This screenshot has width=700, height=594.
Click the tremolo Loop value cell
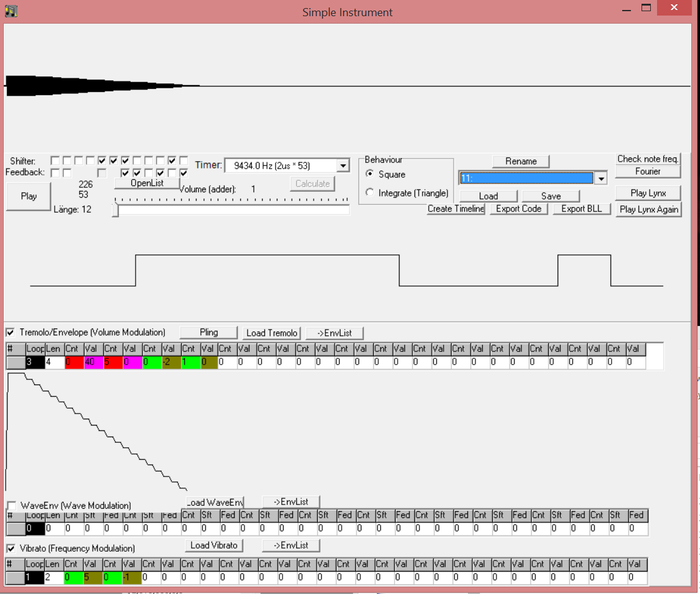coord(34,362)
